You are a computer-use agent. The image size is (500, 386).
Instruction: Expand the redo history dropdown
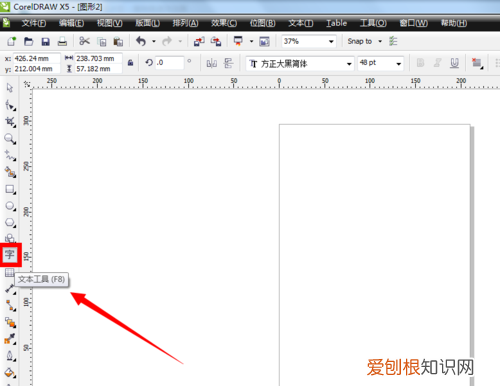[x=180, y=41]
